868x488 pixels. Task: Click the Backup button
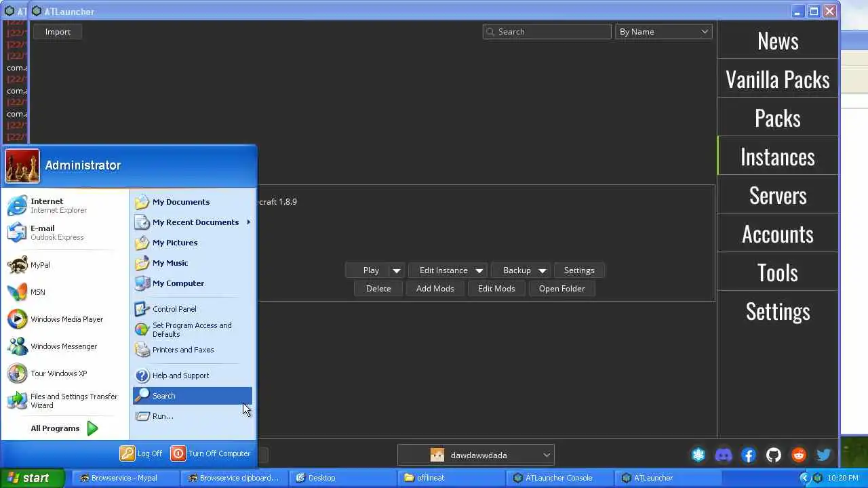[517, 270]
